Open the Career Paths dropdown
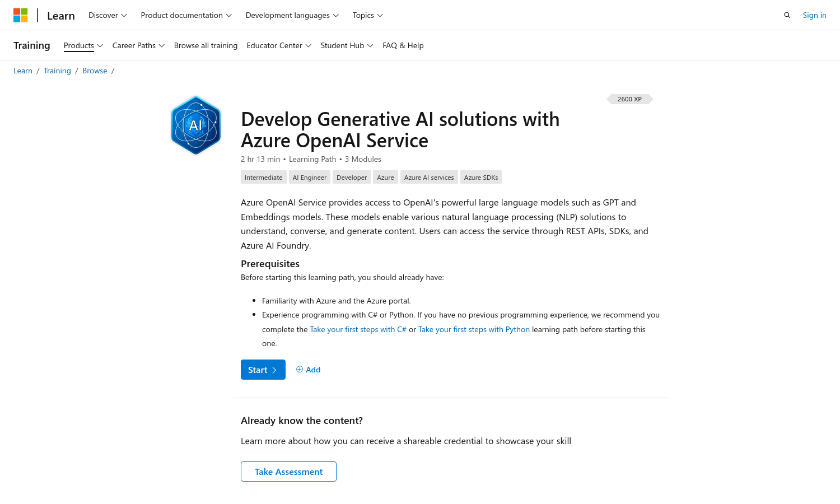This screenshot has width=840, height=504. click(x=138, y=45)
